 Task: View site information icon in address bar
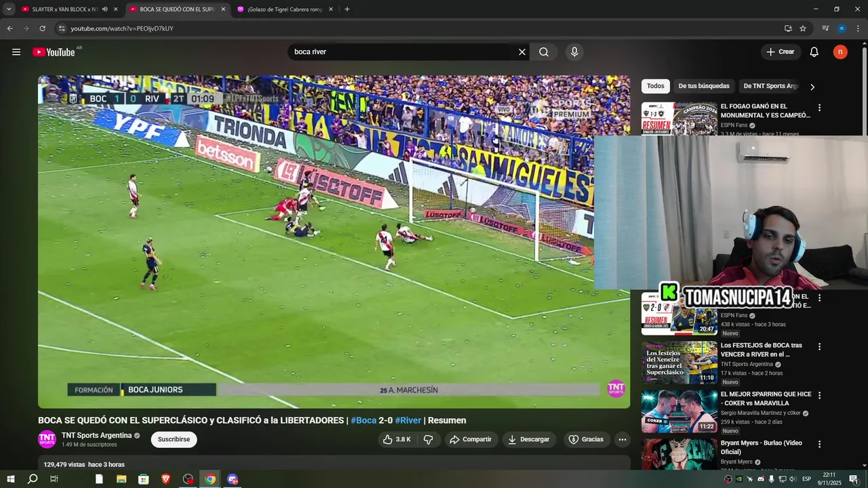coord(62,28)
